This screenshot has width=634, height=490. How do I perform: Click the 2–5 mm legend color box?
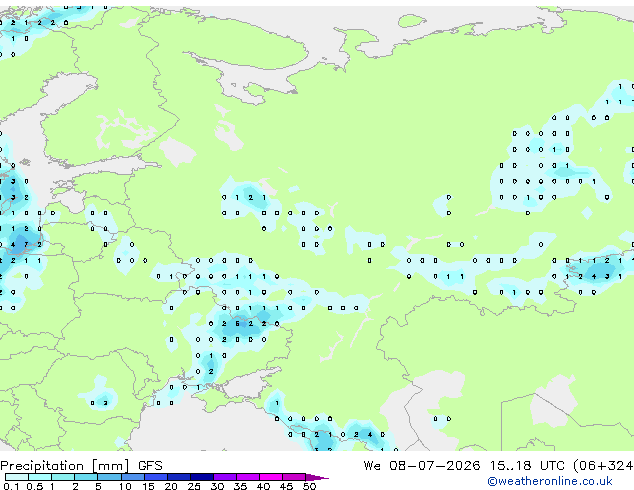point(86,477)
